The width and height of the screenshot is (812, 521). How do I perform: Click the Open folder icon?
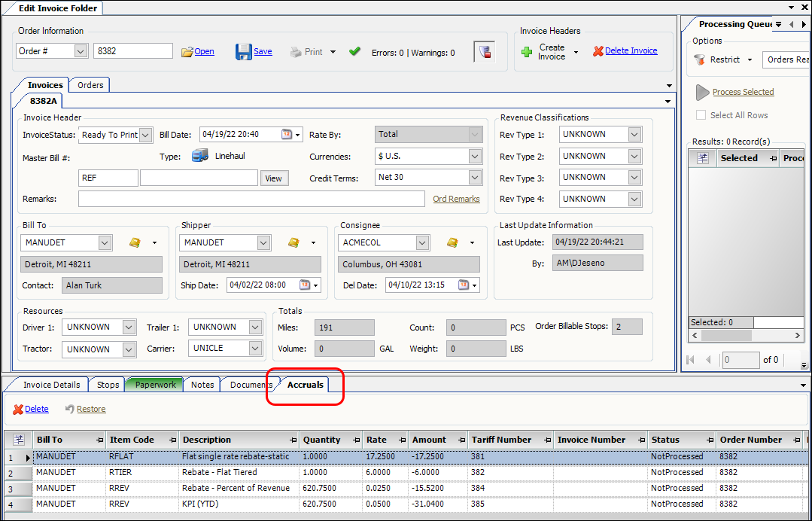click(187, 52)
